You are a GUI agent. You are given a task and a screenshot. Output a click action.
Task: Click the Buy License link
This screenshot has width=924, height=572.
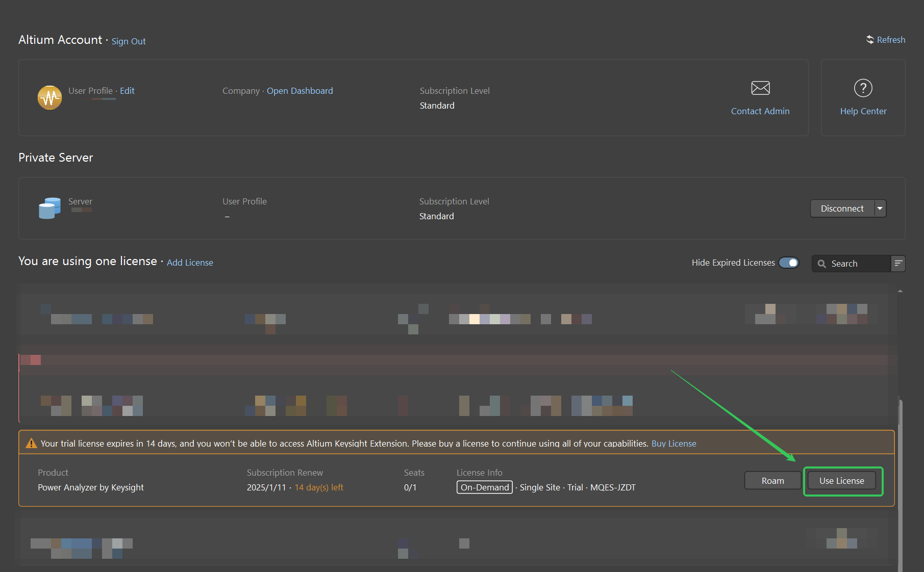pos(673,444)
